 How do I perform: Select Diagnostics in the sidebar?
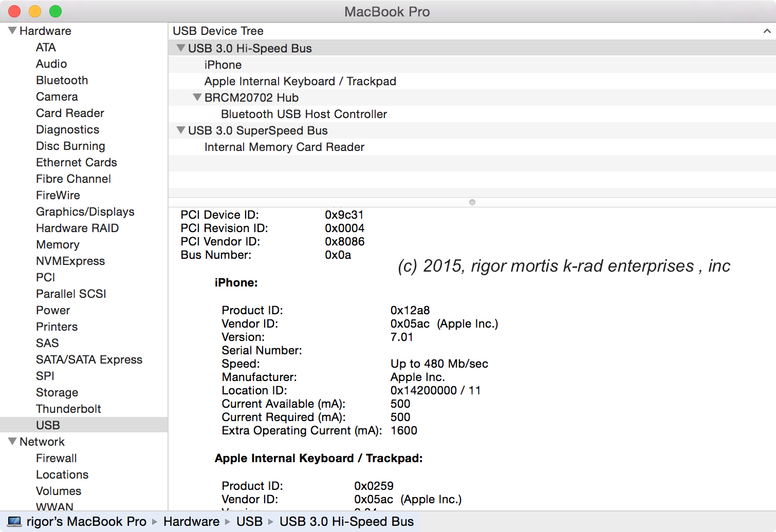[x=68, y=129]
